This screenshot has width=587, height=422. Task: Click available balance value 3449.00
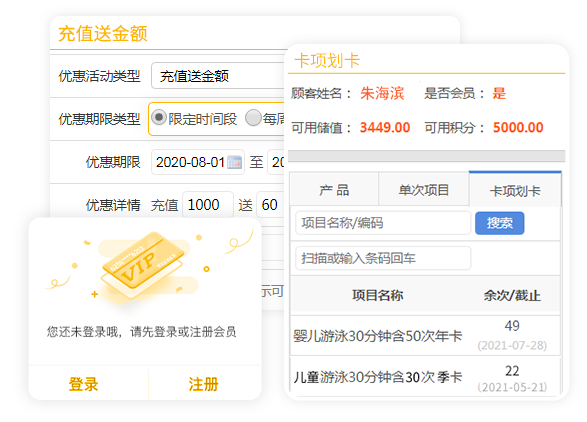pos(385,127)
